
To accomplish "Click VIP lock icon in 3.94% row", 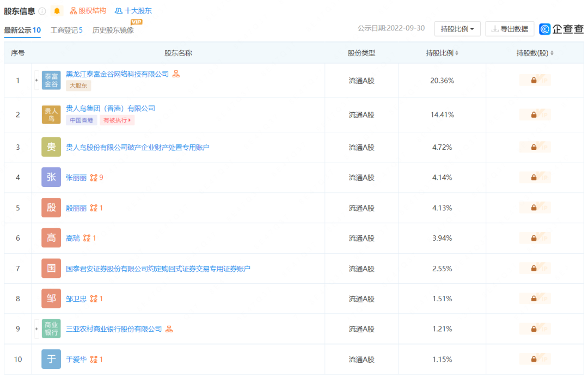I will coord(535,238).
